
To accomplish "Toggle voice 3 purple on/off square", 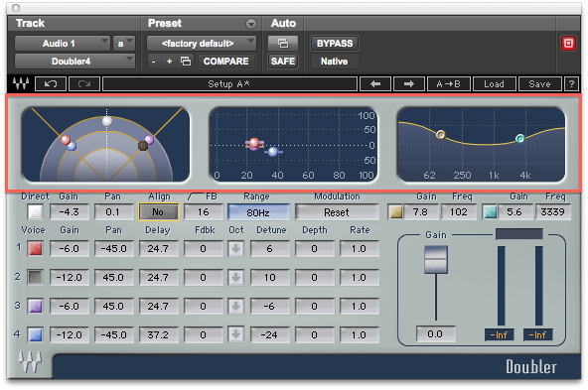I will pyautogui.click(x=35, y=307).
